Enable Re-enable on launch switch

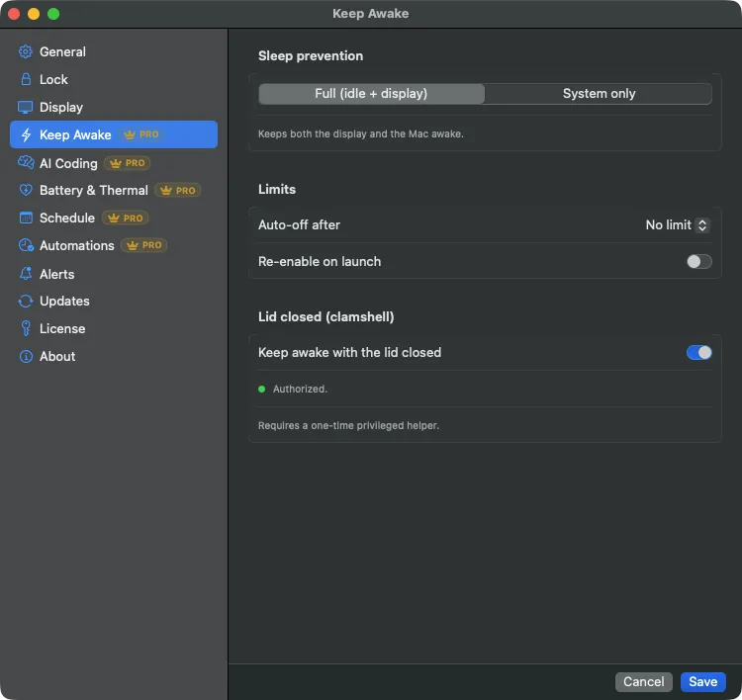(698, 262)
